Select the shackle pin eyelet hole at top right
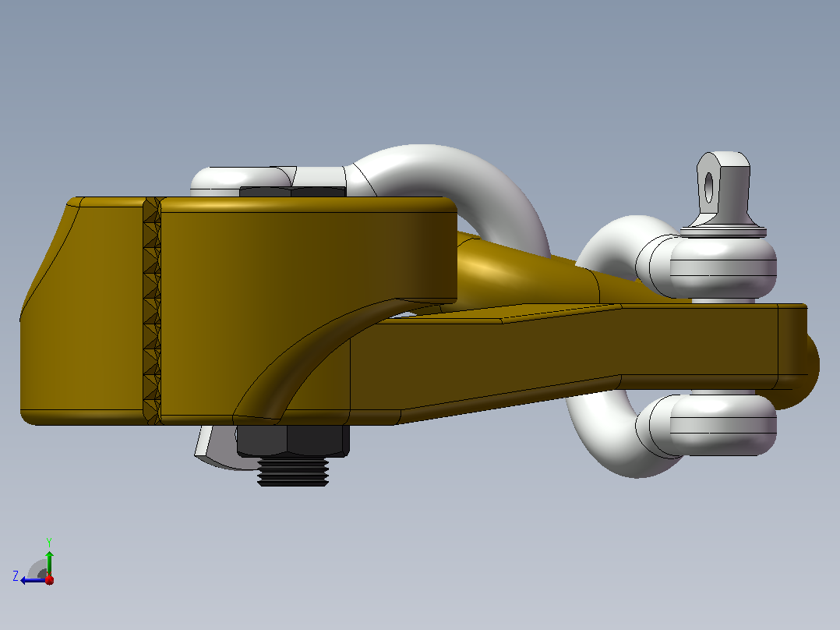Screen dimensions: 840x630 pos(709,188)
